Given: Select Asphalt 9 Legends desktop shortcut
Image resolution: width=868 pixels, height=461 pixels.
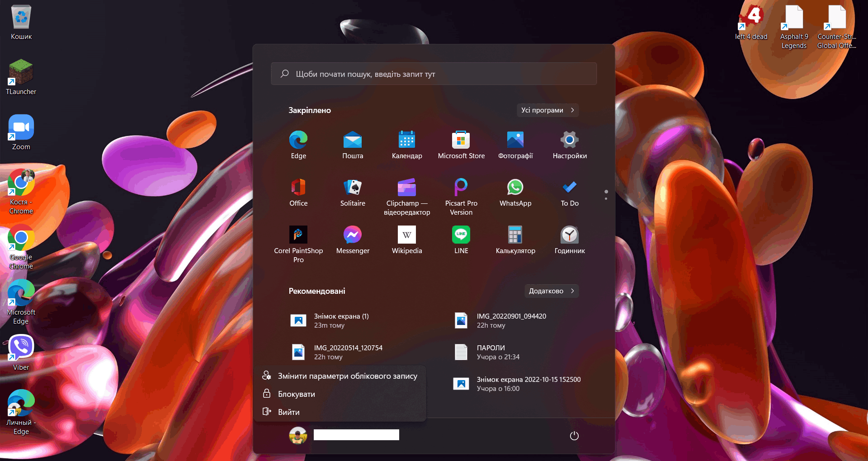Looking at the screenshot, I should pos(794,27).
